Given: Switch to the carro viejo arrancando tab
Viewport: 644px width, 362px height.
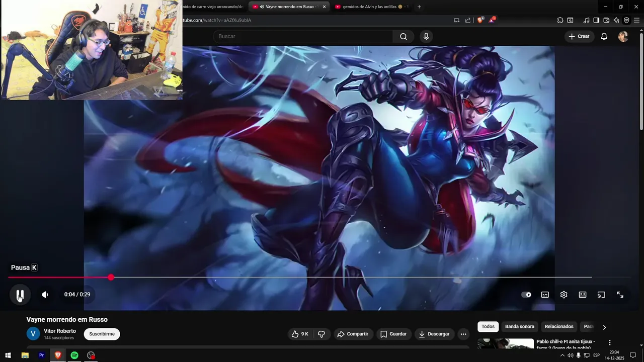Looking at the screenshot, I should 214,7.
